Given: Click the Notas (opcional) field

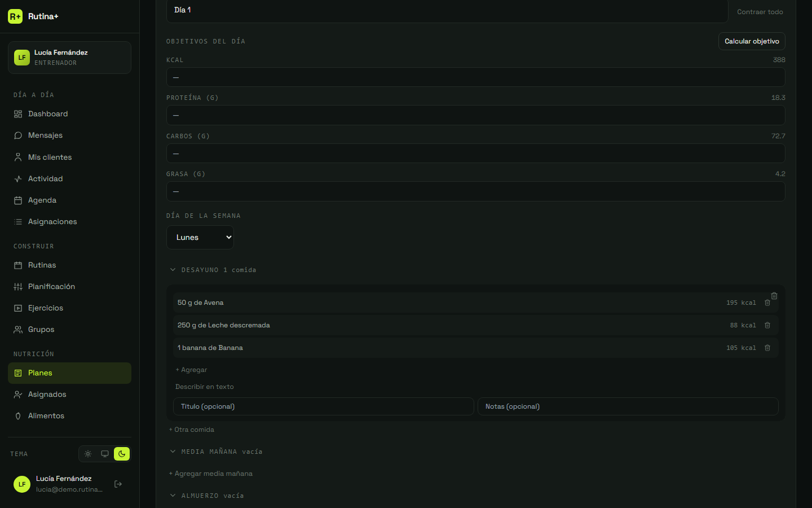Looking at the screenshot, I should click(628, 406).
